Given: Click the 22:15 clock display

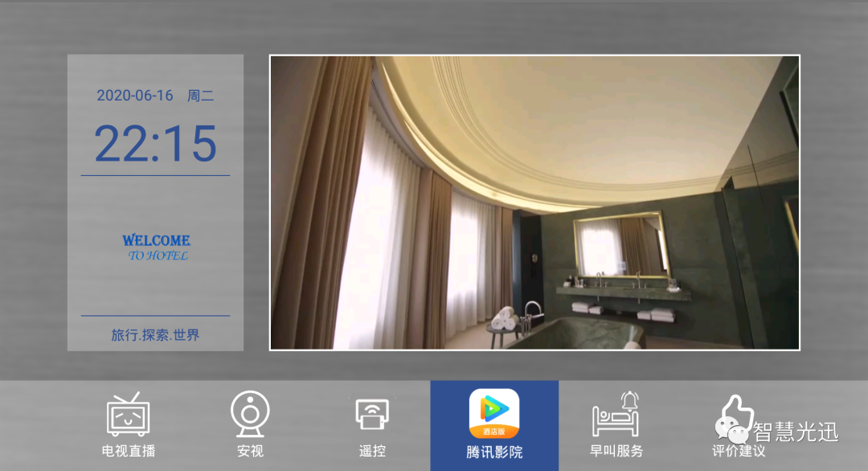Looking at the screenshot, I should 155,144.
